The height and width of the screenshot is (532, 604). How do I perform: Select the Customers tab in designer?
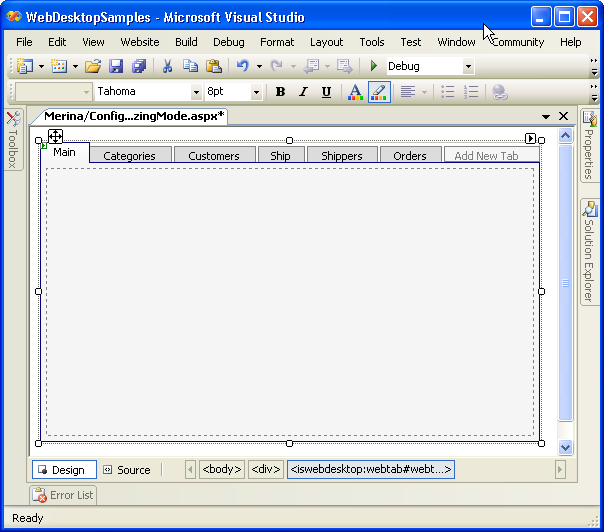(214, 156)
